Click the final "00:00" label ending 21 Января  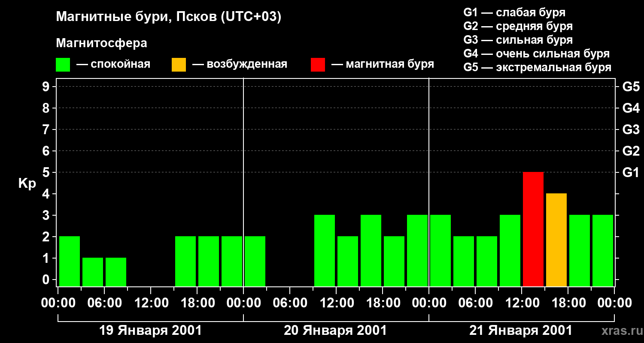point(615,303)
